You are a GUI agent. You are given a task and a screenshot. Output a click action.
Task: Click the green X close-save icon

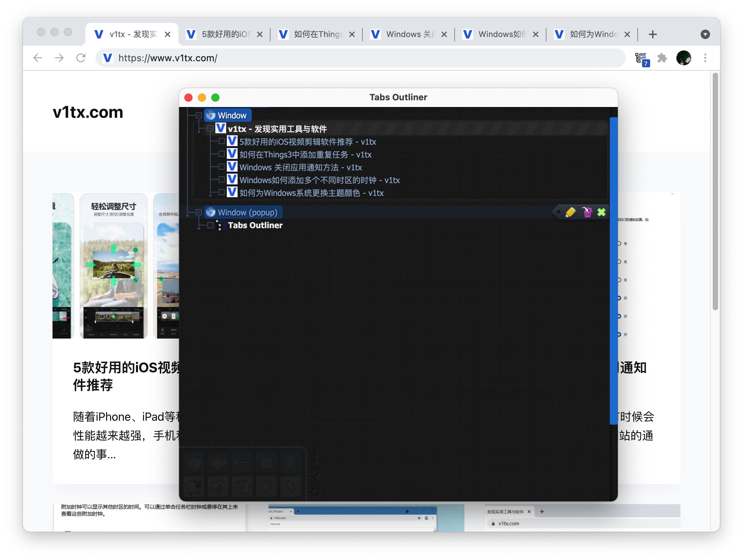601,212
